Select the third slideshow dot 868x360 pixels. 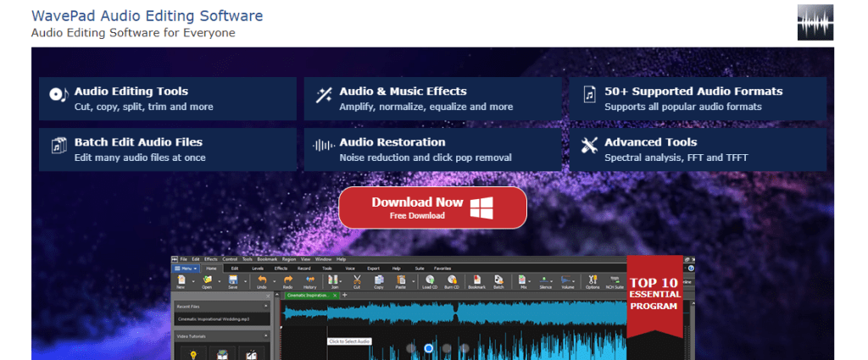447,348
